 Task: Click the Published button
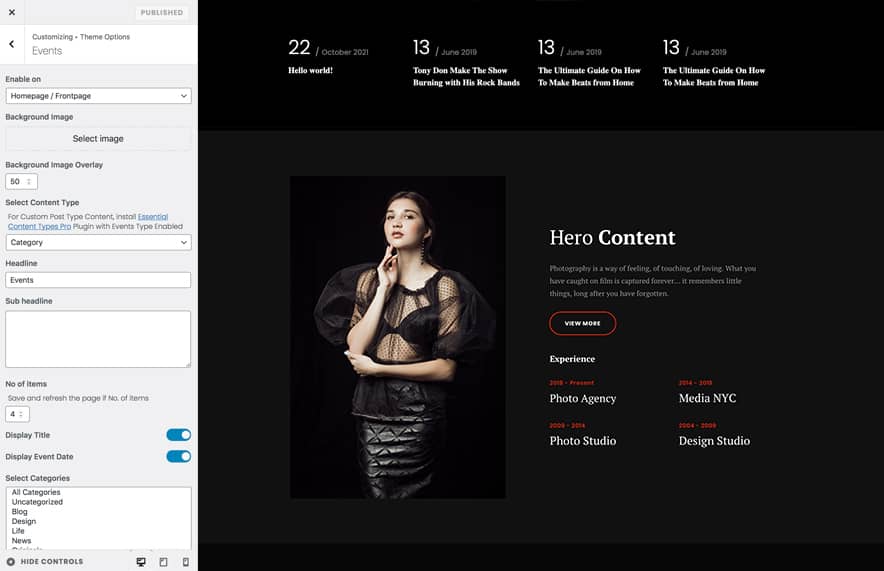(162, 12)
